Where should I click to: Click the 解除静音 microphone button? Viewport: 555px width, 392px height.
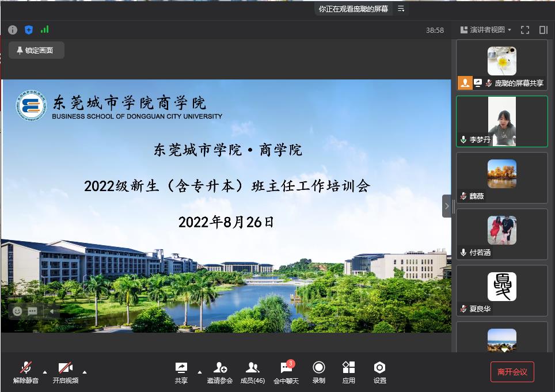(26, 372)
